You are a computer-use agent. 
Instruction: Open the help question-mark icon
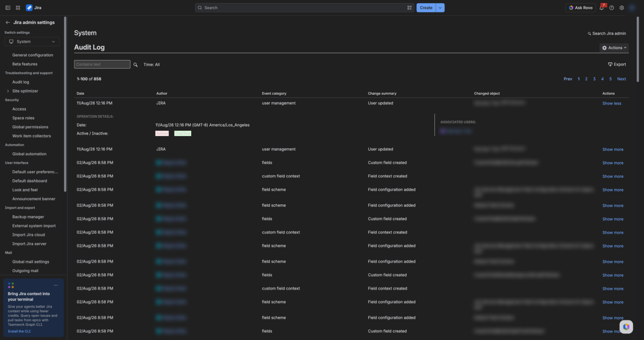coord(612,8)
